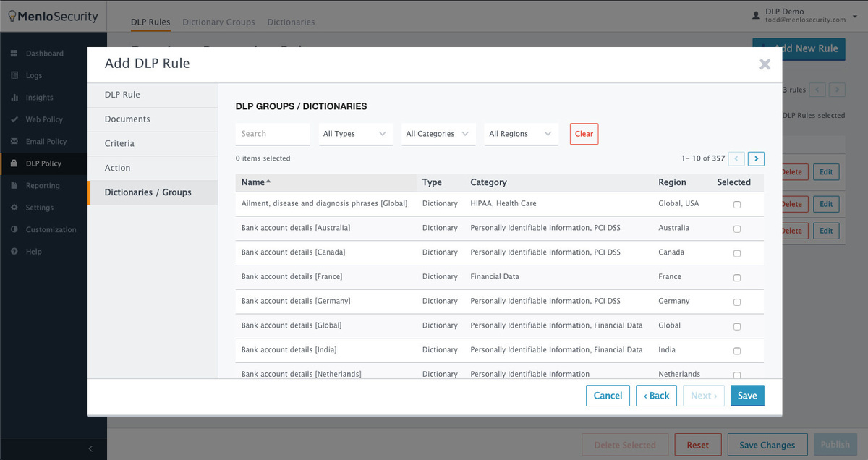Check Bank account details [Australia]
The image size is (868, 460).
click(737, 229)
